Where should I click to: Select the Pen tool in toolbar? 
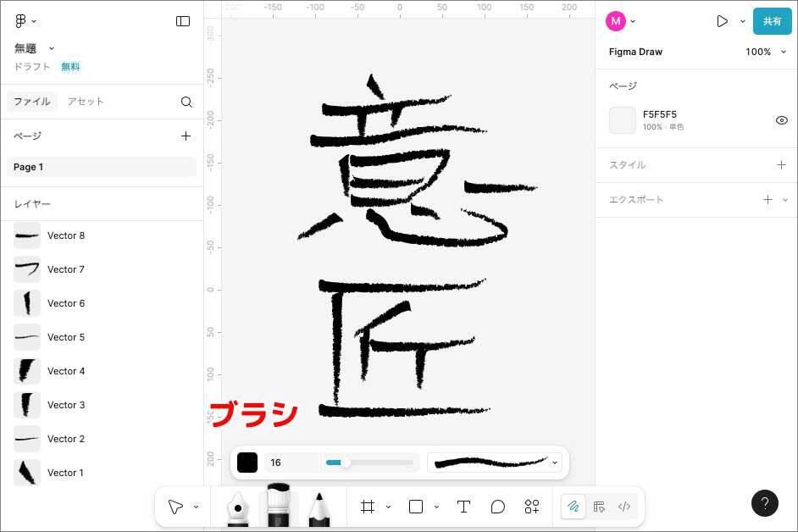pos(238,507)
